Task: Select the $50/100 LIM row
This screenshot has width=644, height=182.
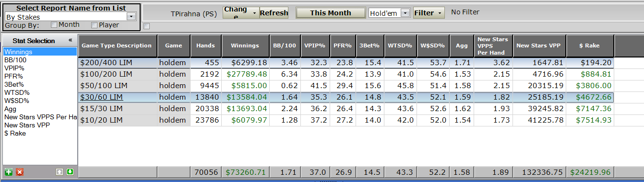Action: 346,86
